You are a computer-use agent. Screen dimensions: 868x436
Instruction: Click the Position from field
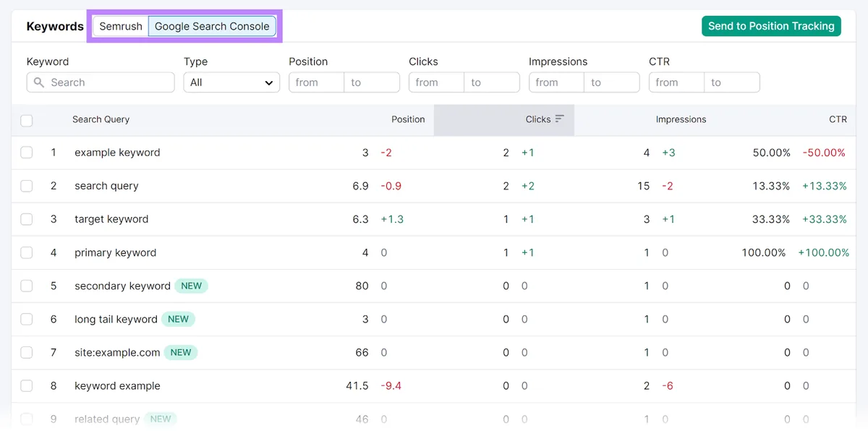[x=317, y=82]
